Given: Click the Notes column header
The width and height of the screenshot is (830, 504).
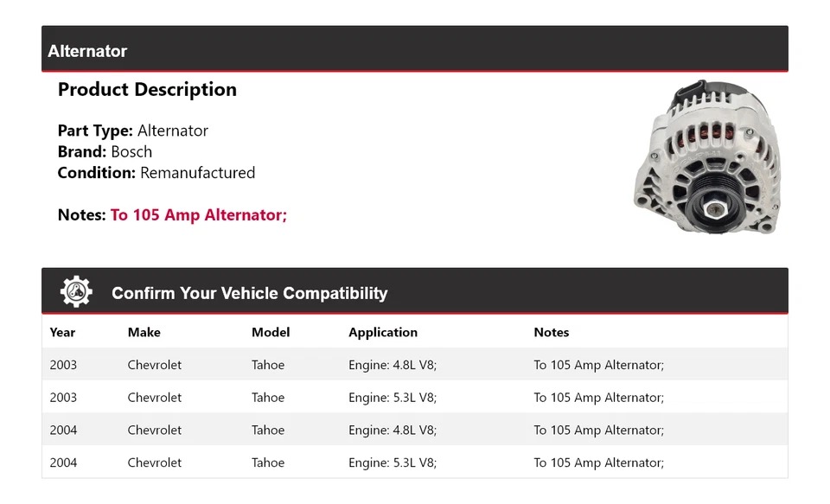Looking at the screenshot, I should coord(551,332).
